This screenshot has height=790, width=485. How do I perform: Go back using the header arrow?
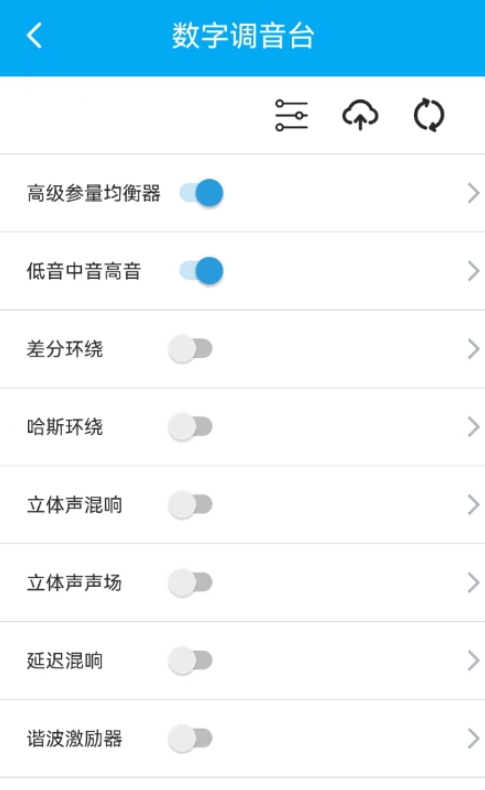click(34, 36)
